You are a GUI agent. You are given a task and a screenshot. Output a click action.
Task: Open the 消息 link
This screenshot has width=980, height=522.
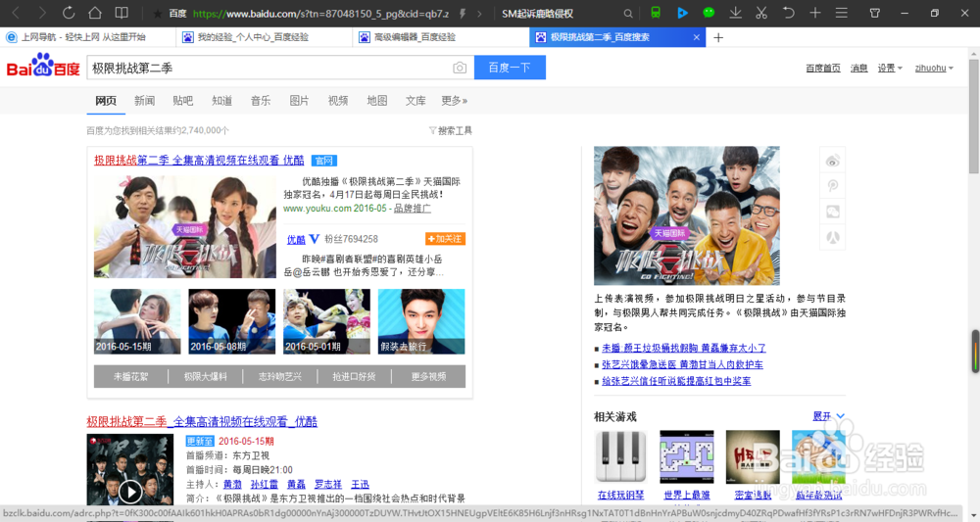click(858, 68)
